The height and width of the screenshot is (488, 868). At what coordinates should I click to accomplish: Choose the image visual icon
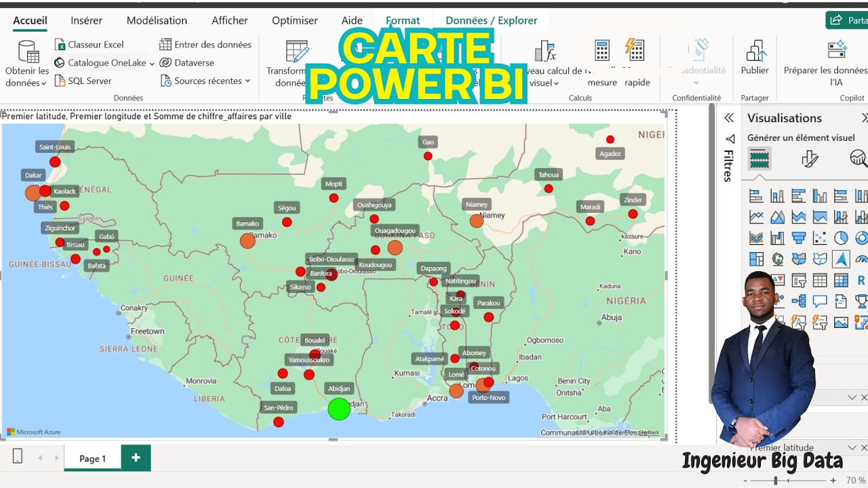pyautogui.click(x=841, y=322)
